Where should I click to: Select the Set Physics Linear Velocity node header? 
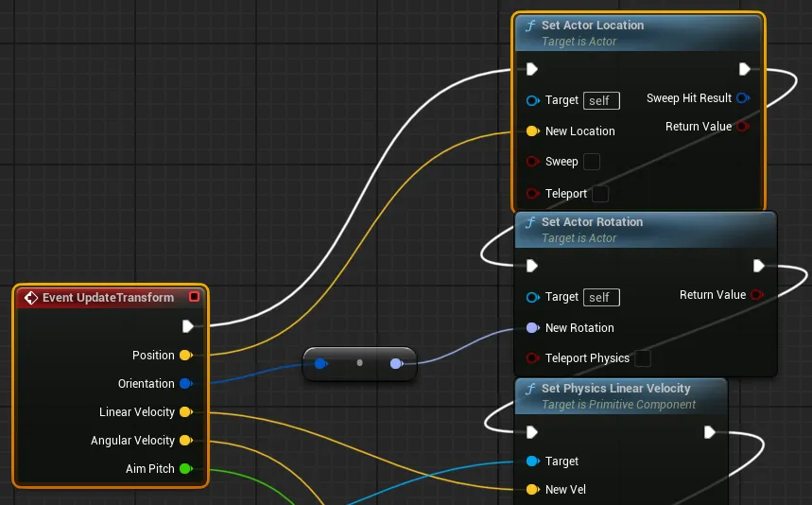(x=615, y=389)
